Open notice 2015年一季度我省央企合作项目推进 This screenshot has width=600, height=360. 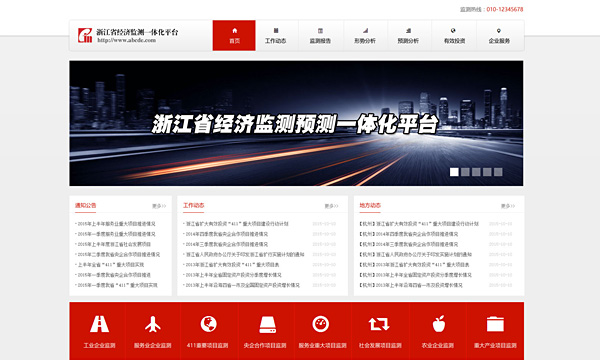[x=114, y=275]
